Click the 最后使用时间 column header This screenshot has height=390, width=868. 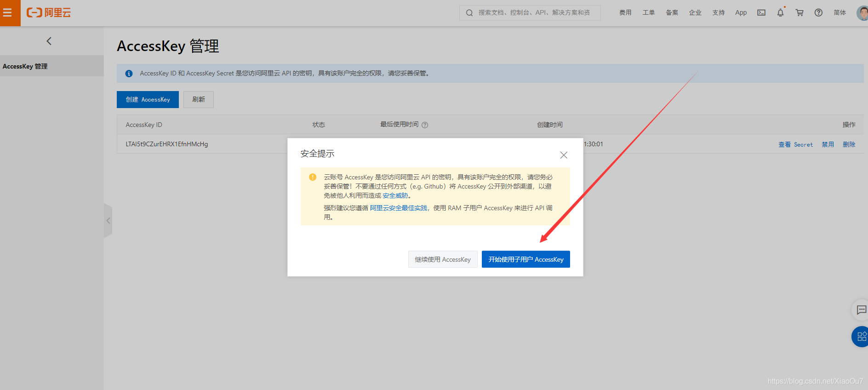400,125
